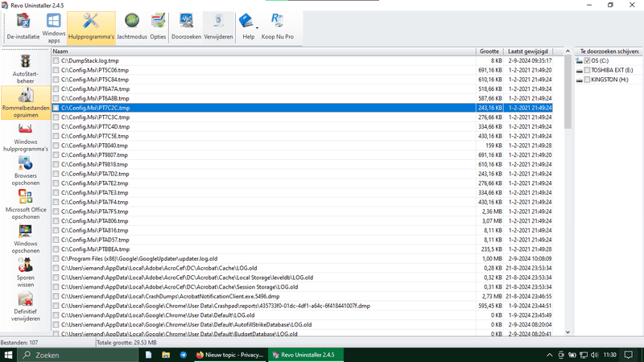Screen dimensions: 644x362
Task: Click the file list scroll up arrow
Action: coord(568,51)
